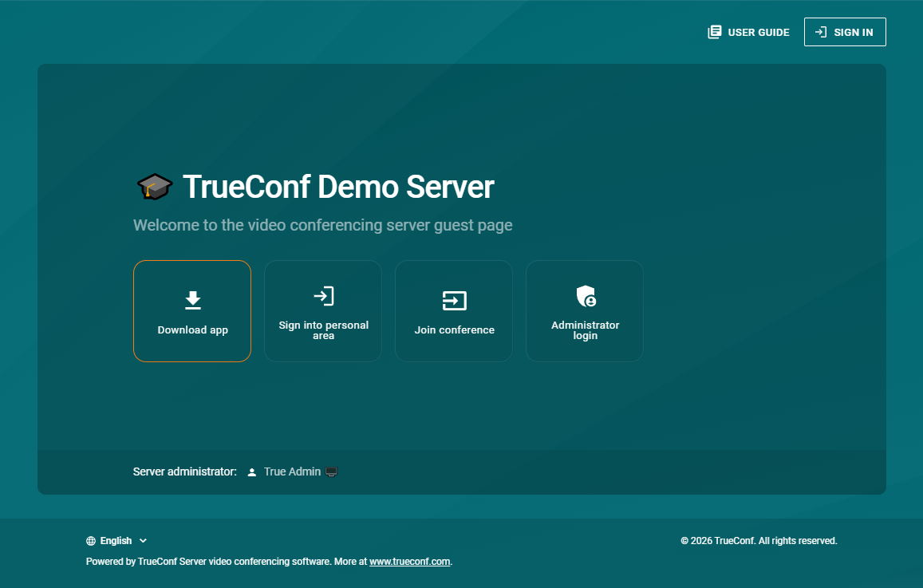The image size is (923, 588).
Task: Expand the chevron next to English
Action: 143,541
